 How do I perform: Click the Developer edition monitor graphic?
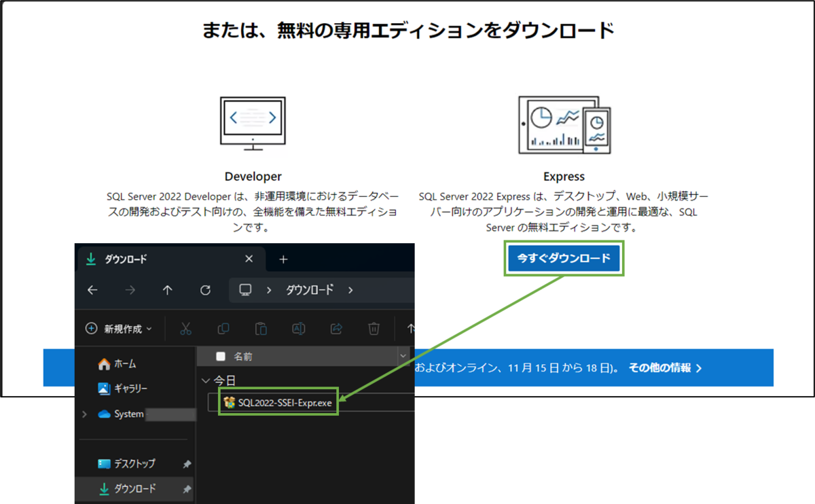tap(253, 123)
